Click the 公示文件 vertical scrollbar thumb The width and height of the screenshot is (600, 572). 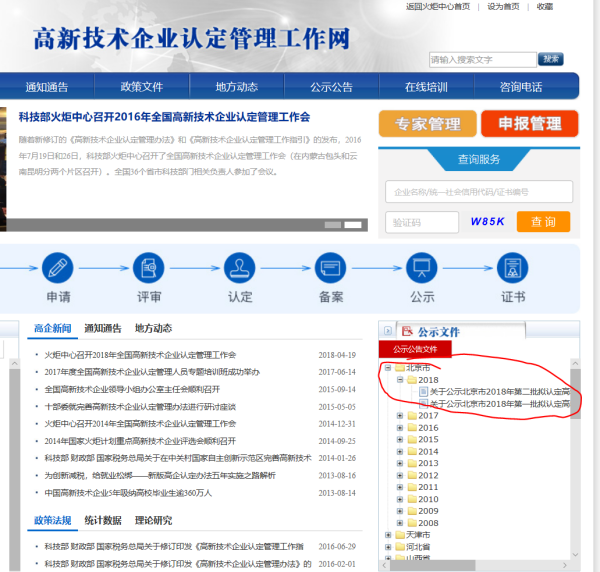575,394
